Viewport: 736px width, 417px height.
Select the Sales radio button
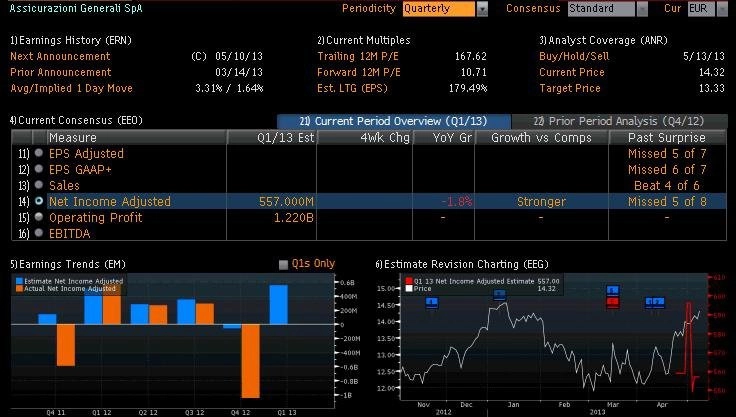[39, 185]
